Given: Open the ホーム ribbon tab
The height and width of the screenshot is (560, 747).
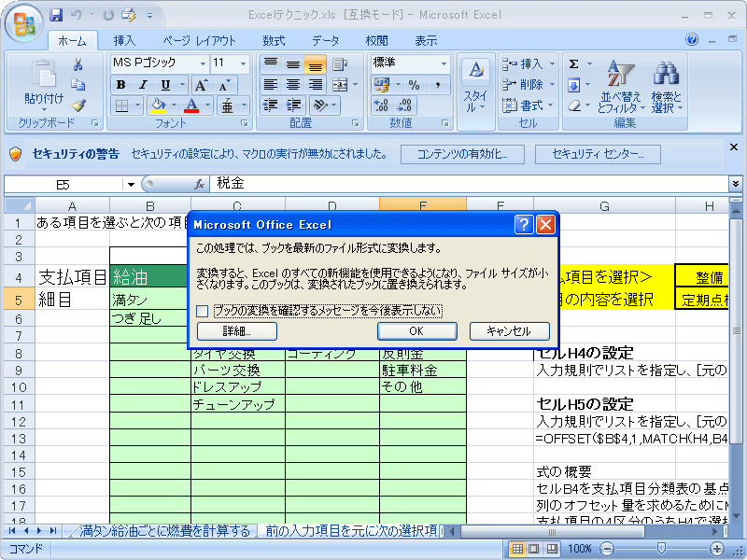Looking at the screenshot, I should 73,41.
